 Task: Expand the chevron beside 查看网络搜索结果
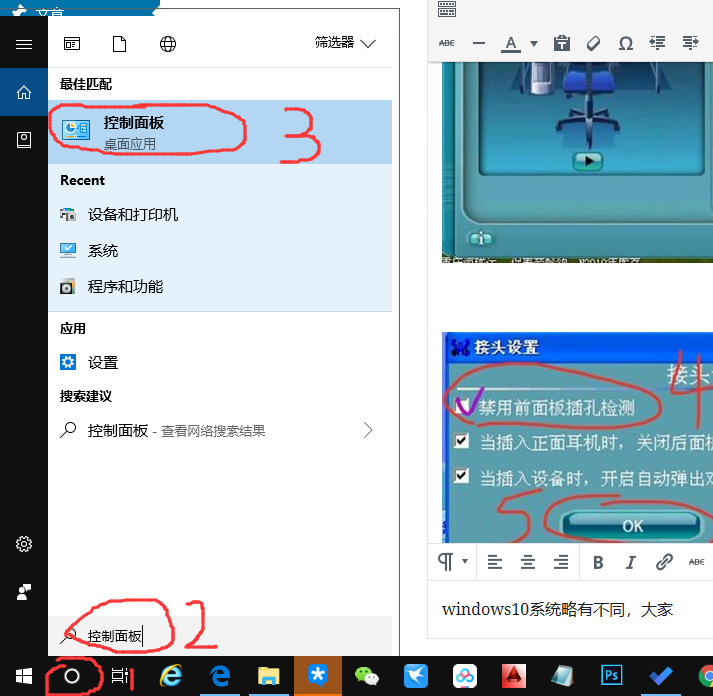[368, 430]
